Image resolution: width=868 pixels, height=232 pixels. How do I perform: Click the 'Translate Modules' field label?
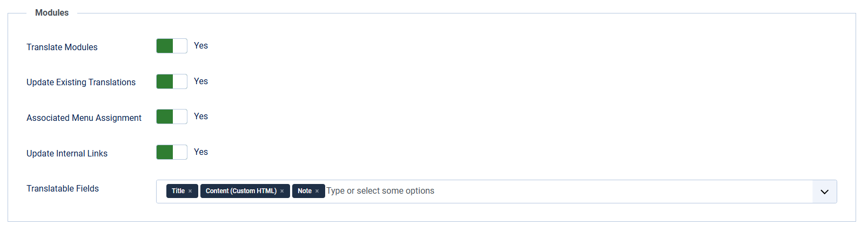[x=62, y=47]
